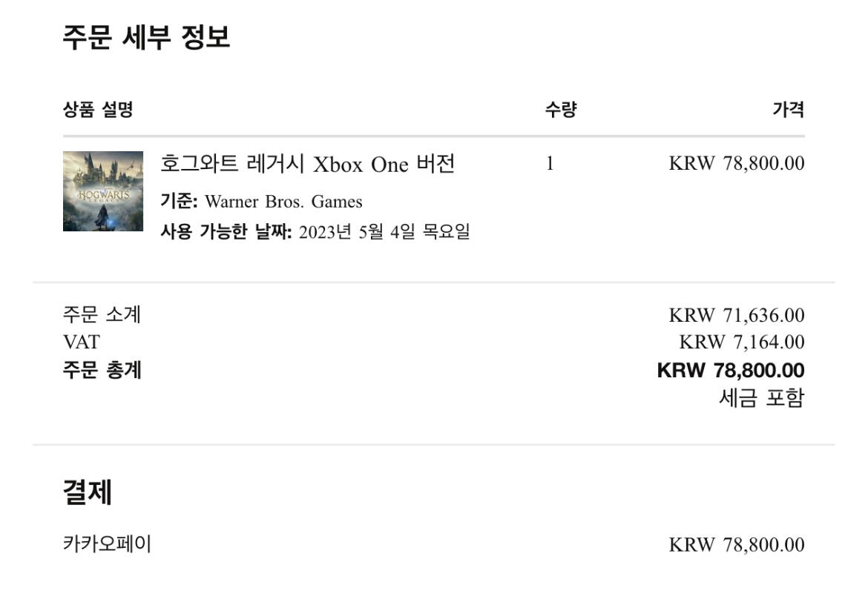Click the VAT amount KRW 7,164.00
This screenshot has height=599, width=868.
point(741,342)
